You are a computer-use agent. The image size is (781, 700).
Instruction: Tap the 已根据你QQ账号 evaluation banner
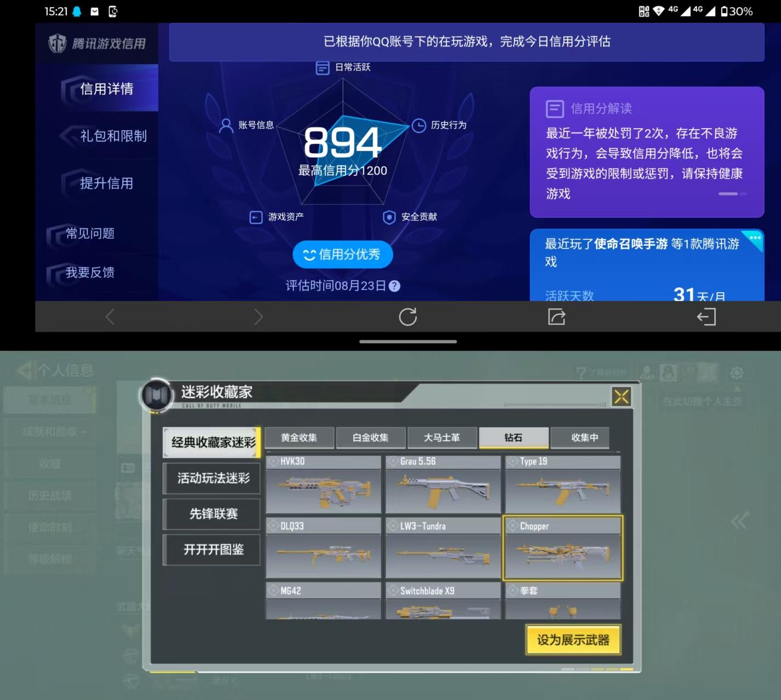[x=467, y=42]
